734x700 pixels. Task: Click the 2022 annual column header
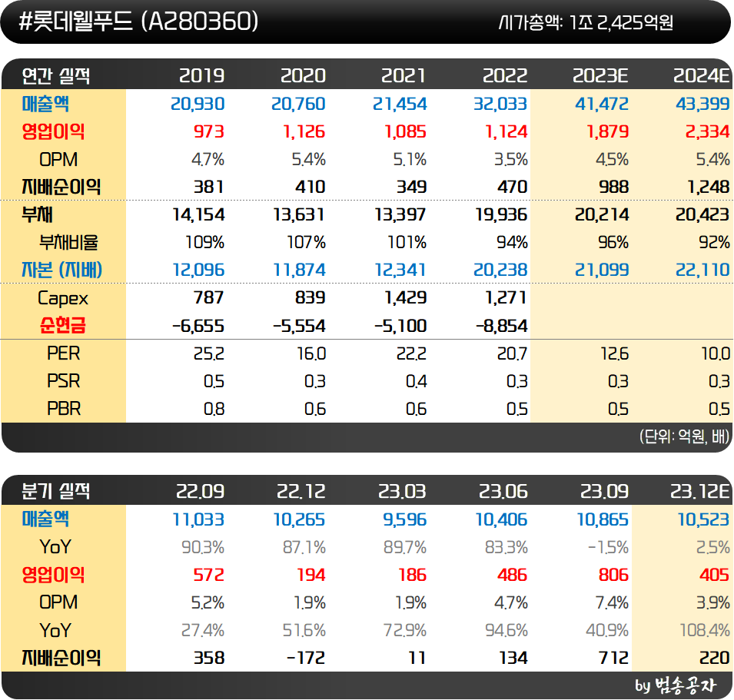click(x=505, y=76)
